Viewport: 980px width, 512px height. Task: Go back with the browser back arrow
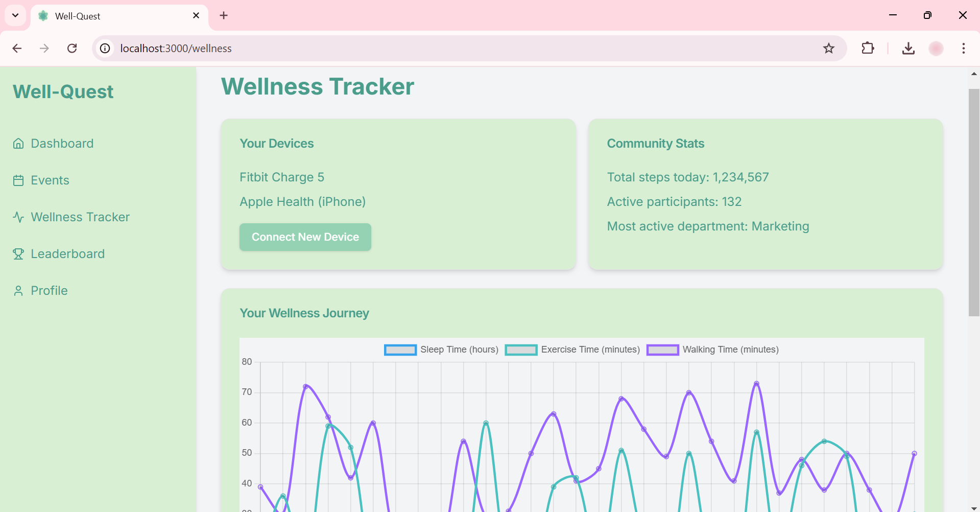point(17,48)
